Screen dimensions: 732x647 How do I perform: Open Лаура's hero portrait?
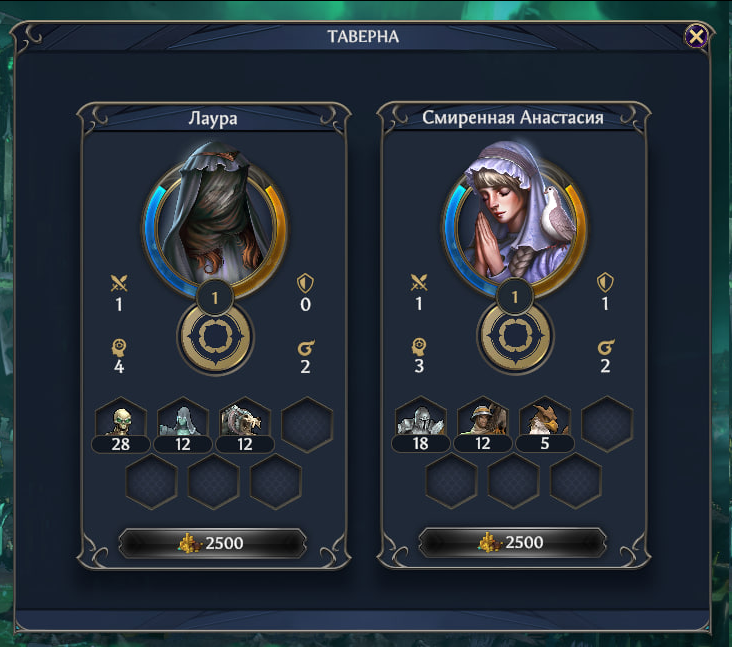point(215,219)
